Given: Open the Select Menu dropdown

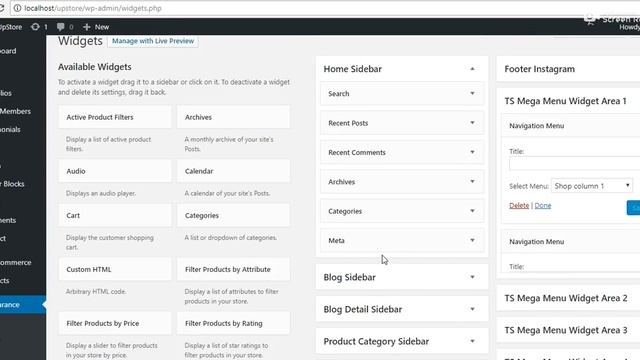Looking at the screenshot, I should click(592, 186).
